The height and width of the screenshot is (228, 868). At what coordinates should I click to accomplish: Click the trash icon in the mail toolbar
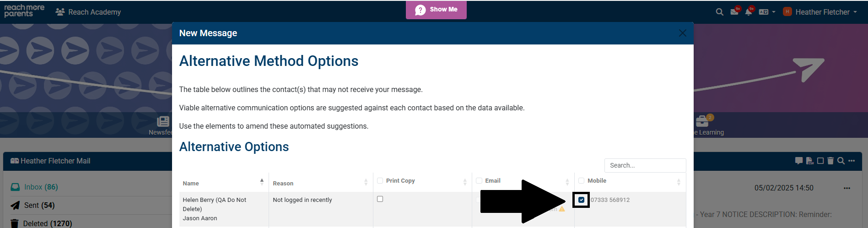pyautogui.click(x=830, y=161)
